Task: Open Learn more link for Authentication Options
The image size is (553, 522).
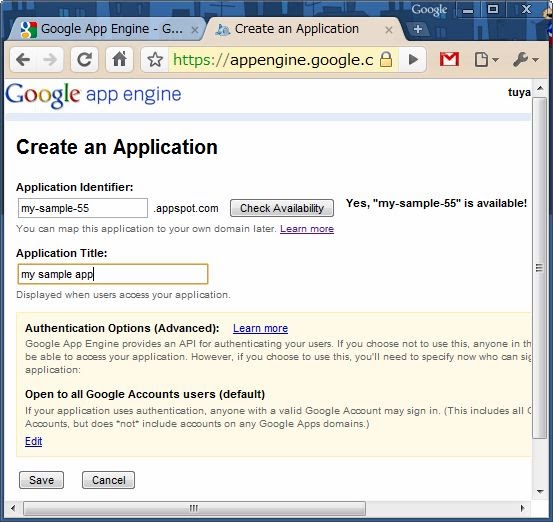Action: tap(260, 328)
